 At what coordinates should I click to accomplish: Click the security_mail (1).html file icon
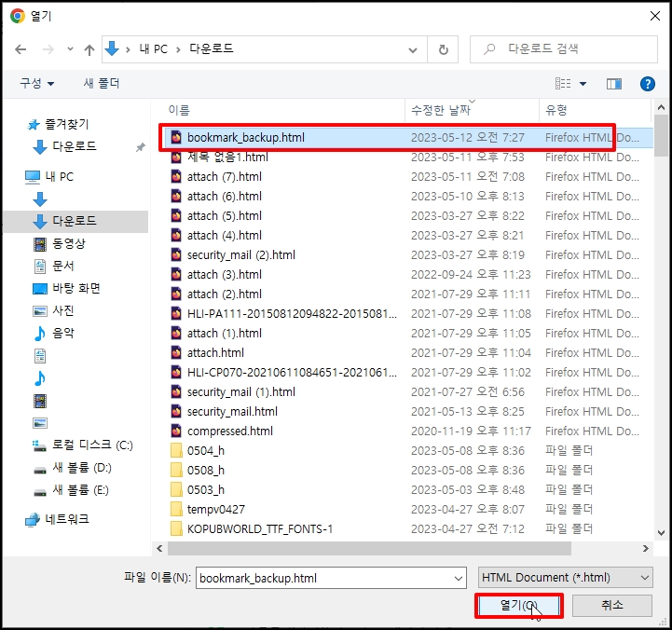tap(176, 392)
